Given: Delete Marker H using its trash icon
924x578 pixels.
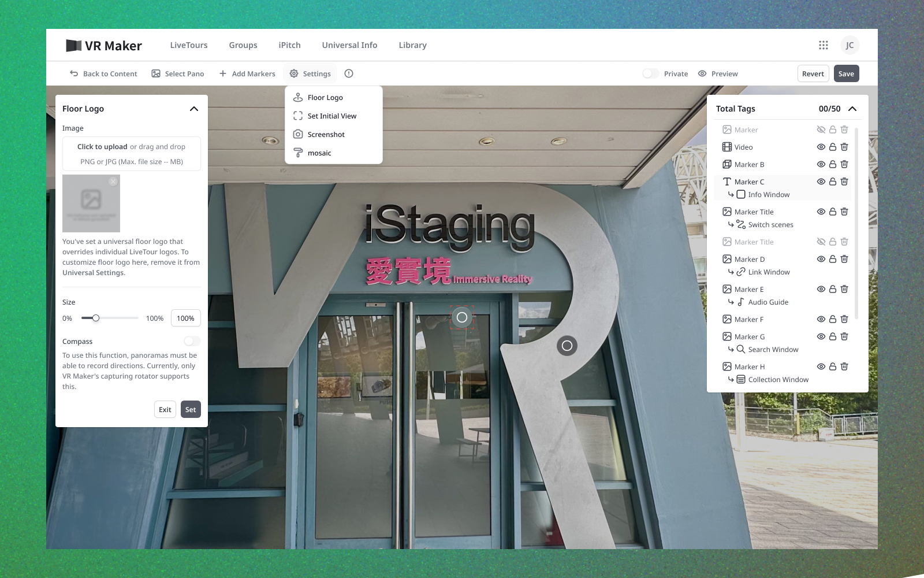Looking at the screenshot, I should [844, 366].
